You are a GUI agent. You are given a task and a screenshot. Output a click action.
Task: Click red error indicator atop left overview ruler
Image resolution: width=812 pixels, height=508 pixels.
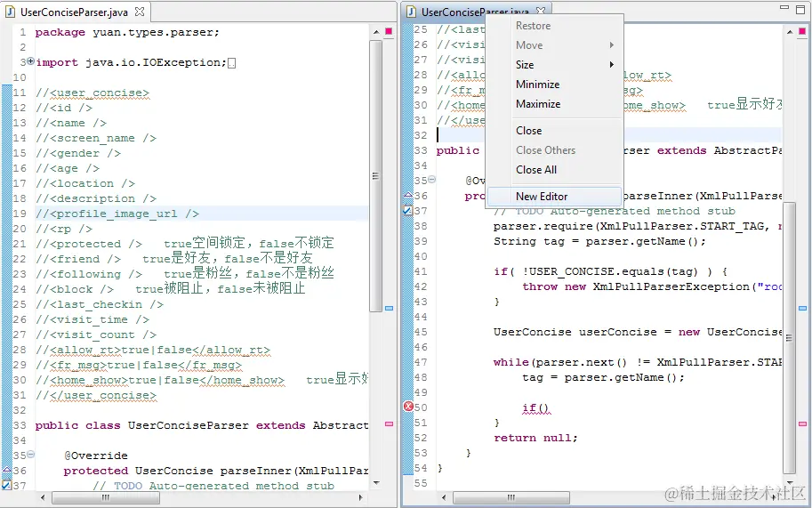[x=389, y=31]
